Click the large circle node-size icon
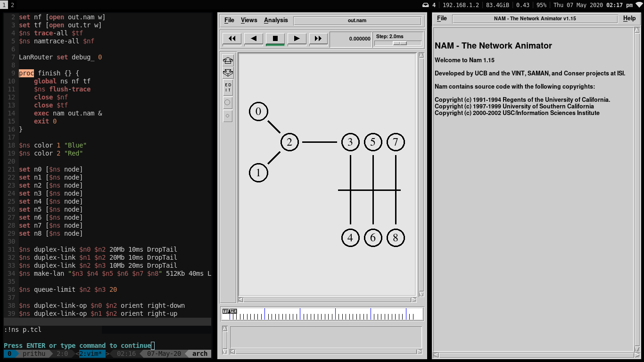This screenshot has width=644, height=362. [228, 102]
